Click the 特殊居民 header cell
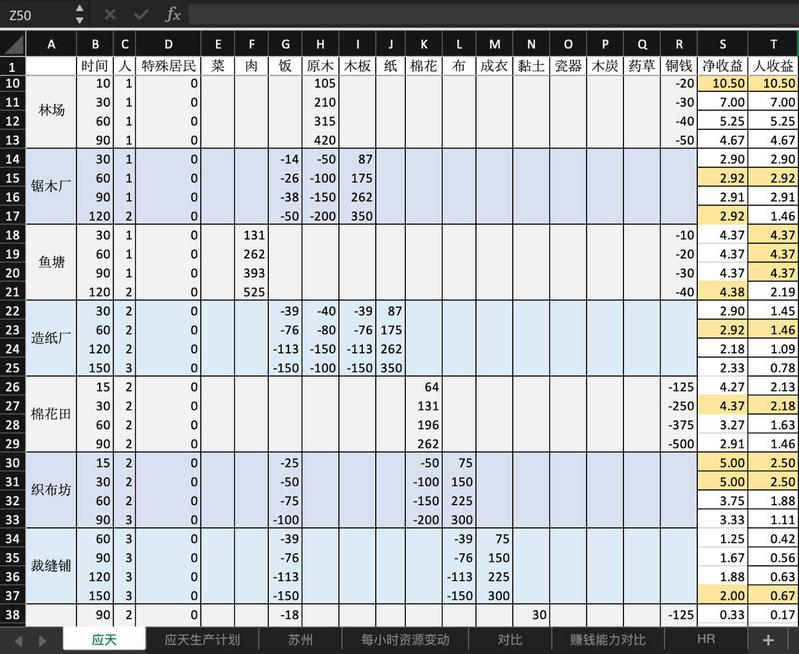 (168, 66)
